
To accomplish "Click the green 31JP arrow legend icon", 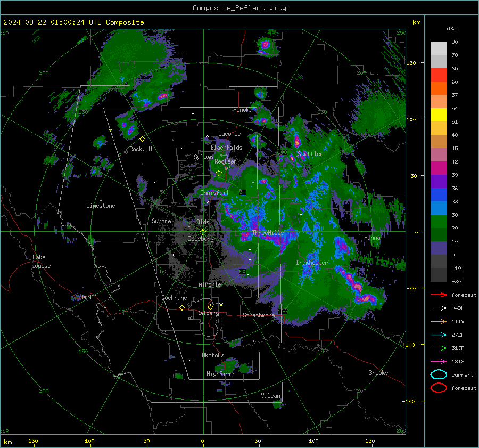I will [439, 348].
